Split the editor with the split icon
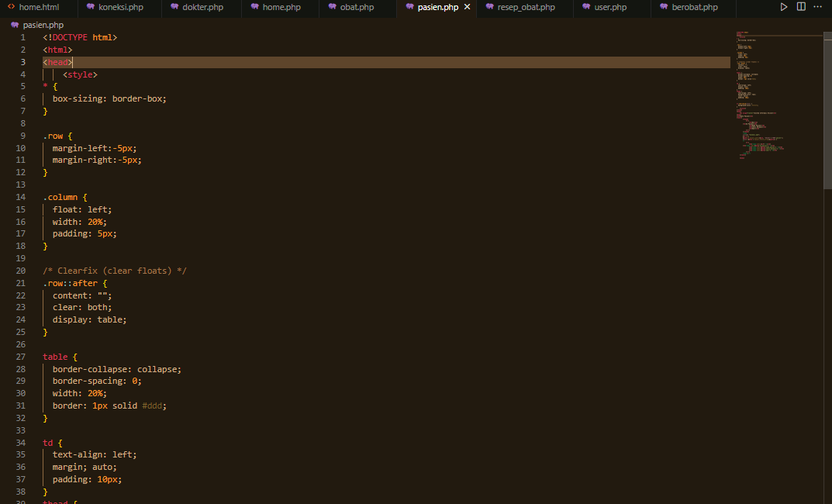This screenshot has height=504, width=832. (x=801, y=7)
